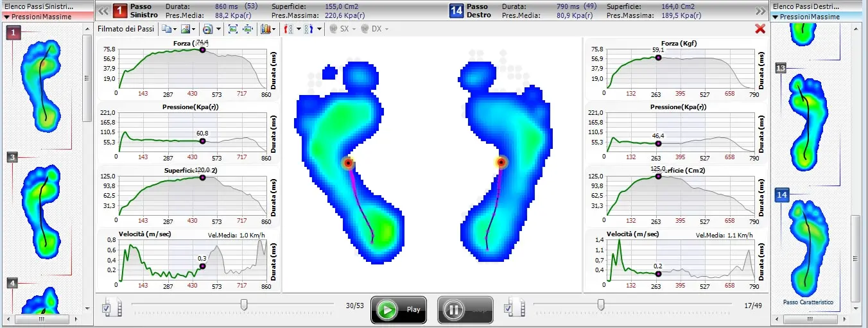Click the left step frame slider handle
Viewport: 868px width, 328px height.
click(244, 304)
